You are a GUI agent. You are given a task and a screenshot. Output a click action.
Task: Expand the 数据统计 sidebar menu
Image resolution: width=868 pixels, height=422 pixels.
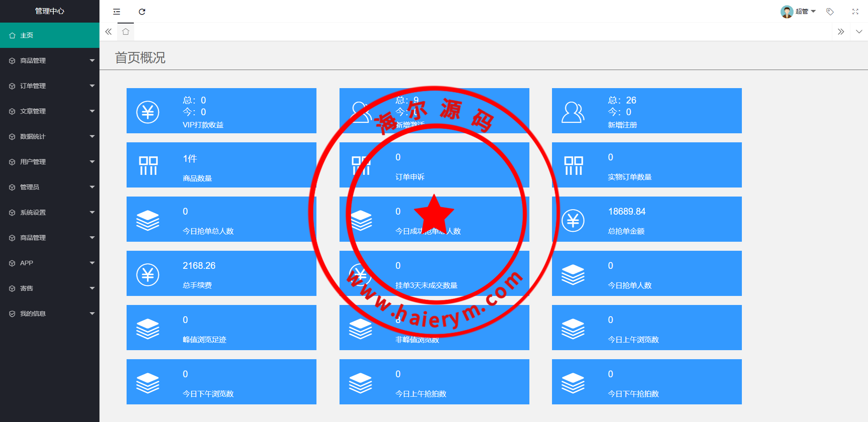click(x=50, y=136)
